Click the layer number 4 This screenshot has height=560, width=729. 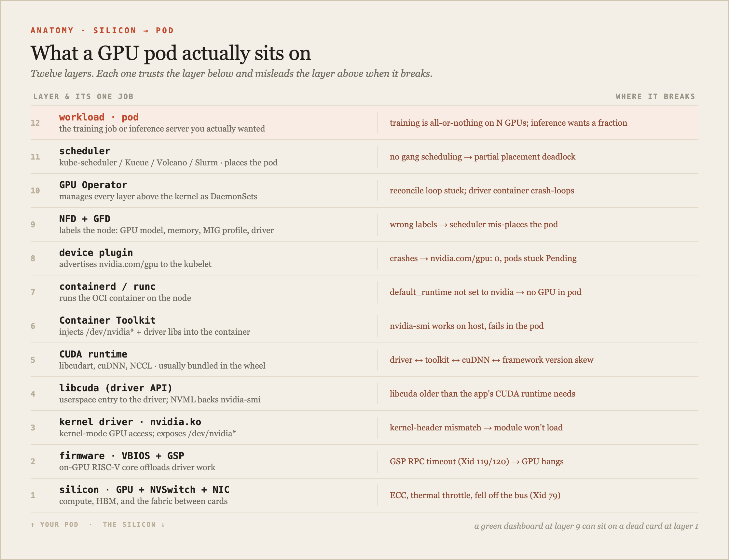tap(33, 394)
